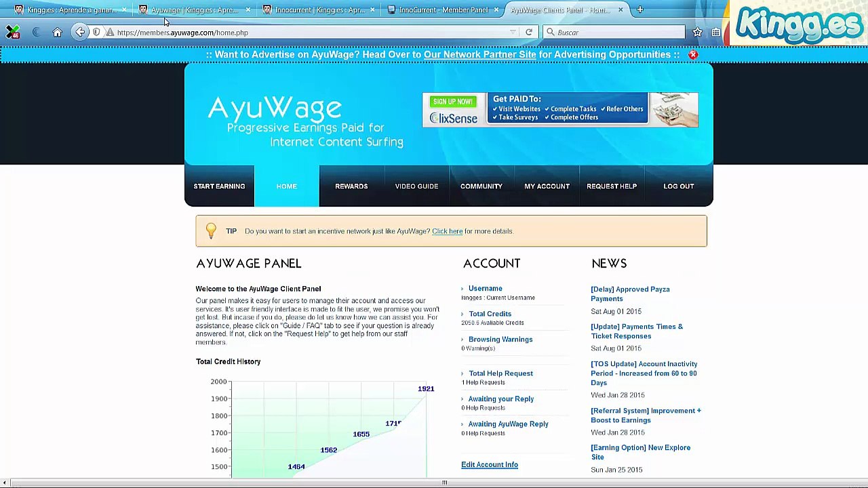
Task: Click the X extension icon with badge 46
Action: [x=12, y=33]
